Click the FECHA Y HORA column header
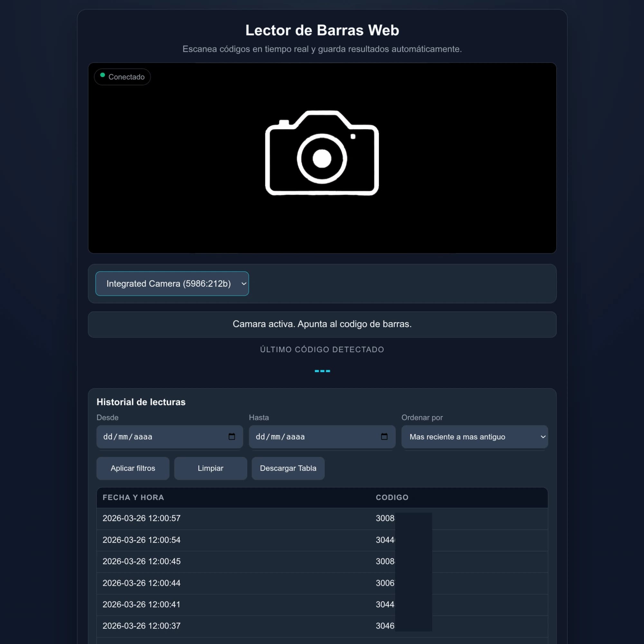The image size is (644, 644). pyautogui.click(x=133, y=497)
